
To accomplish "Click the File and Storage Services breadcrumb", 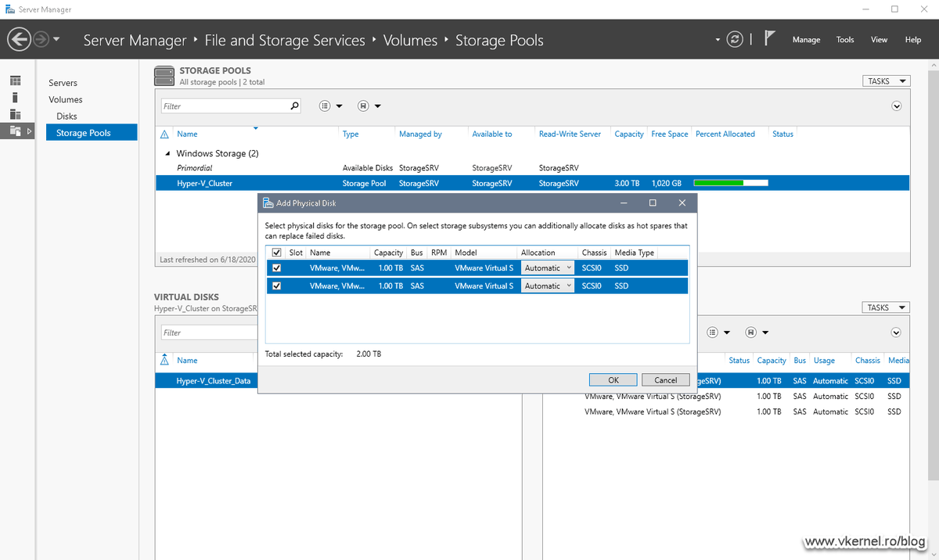I will [285, 40].
